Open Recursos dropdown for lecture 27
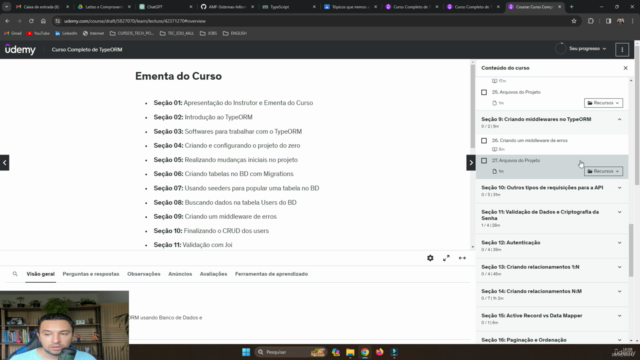This screenshot has width=640, height=360. (x=603, y=171)
